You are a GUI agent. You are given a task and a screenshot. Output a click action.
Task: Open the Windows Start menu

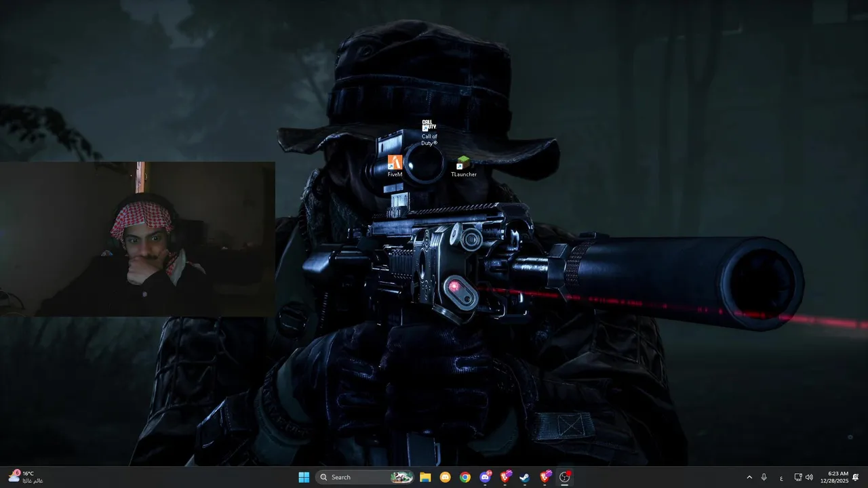pyautogui.click(x=304, y=477)
